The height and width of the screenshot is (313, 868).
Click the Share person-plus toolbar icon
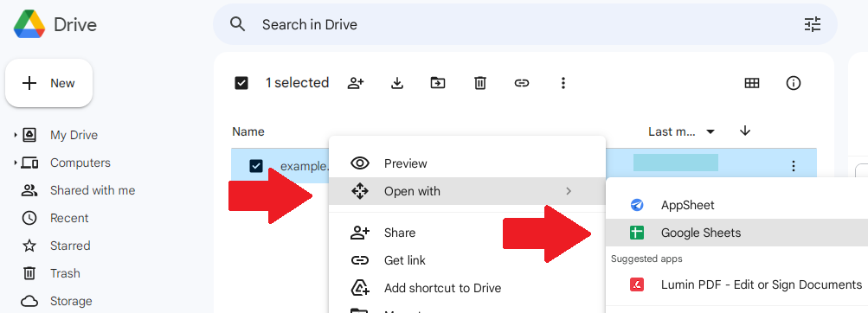coord(356,83)
